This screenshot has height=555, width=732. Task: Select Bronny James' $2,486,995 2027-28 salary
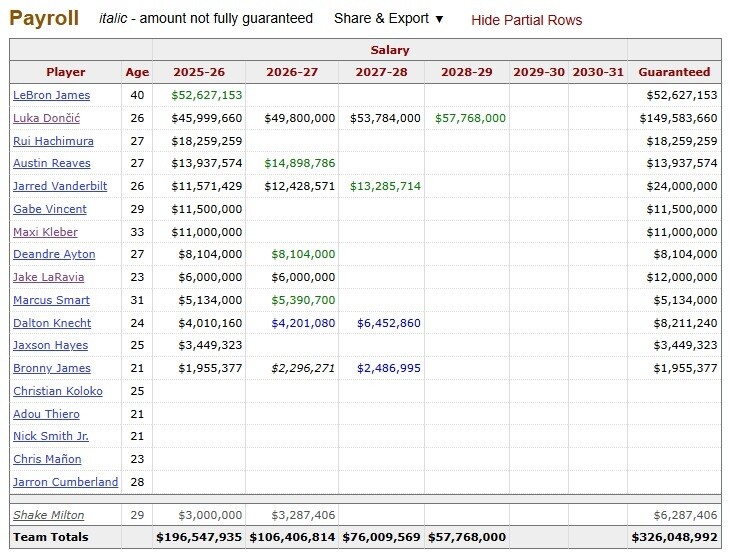pos(389,368)
